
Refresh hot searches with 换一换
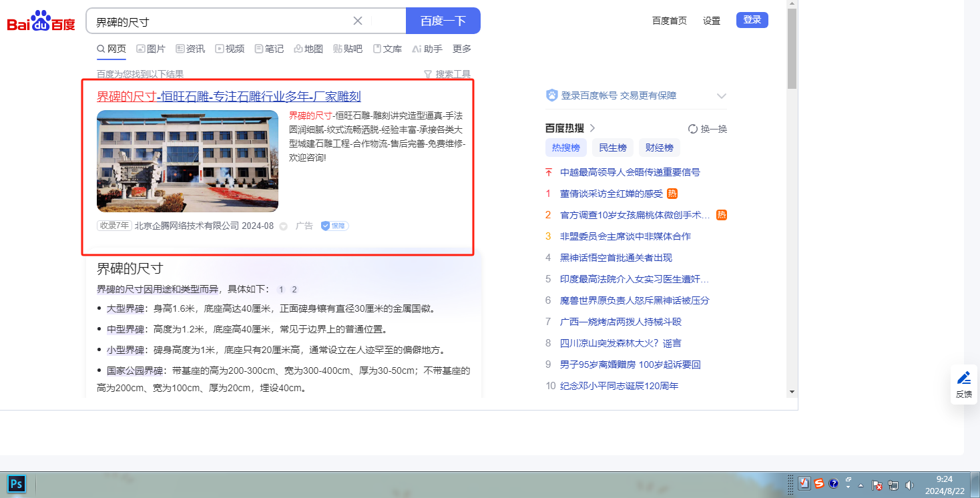coord(708,129)
